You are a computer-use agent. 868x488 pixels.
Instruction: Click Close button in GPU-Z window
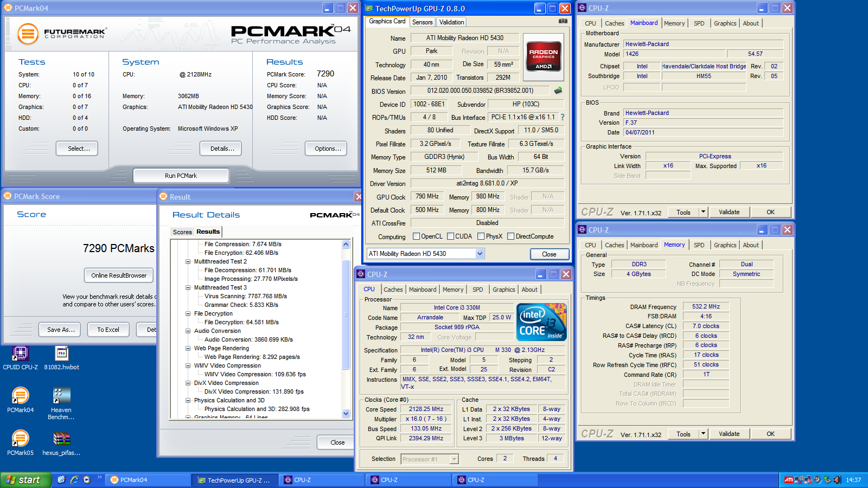coord(549,254)
